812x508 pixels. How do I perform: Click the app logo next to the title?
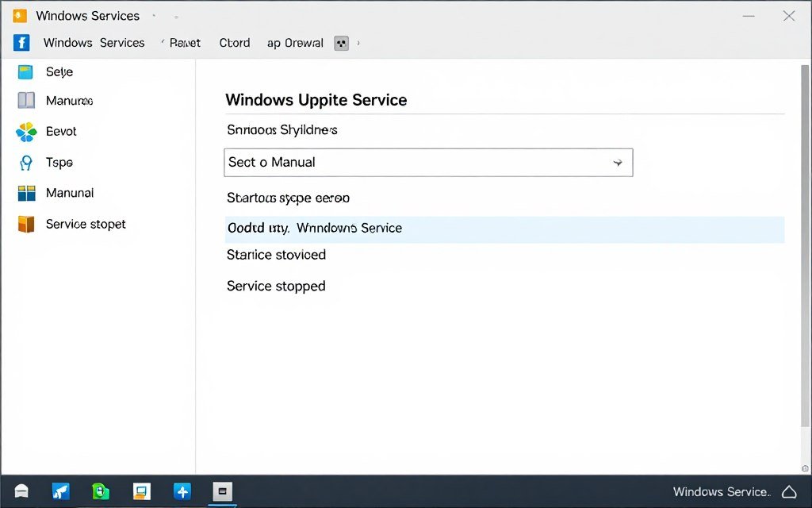[19, 15]
